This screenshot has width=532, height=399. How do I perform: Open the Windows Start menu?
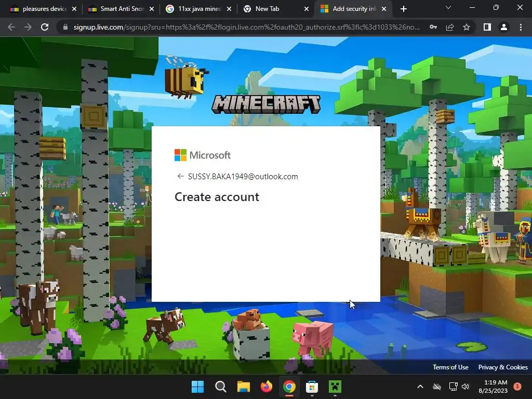tap(197, 387)
